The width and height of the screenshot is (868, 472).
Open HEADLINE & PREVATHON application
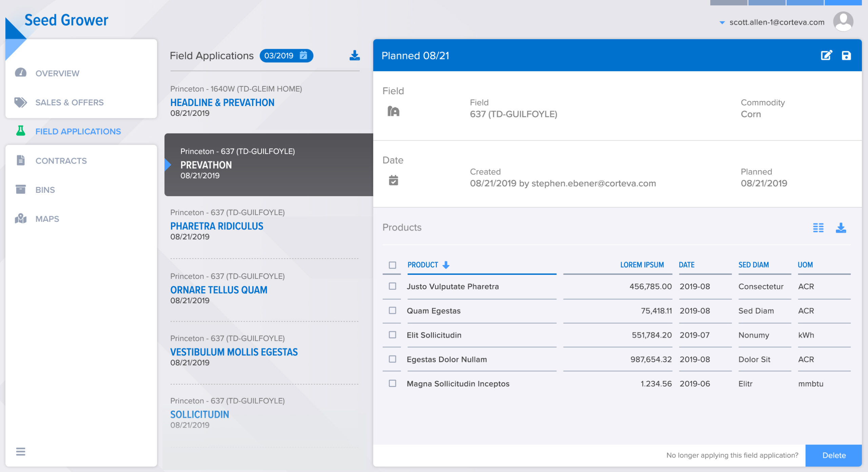[x=222, y=102]
